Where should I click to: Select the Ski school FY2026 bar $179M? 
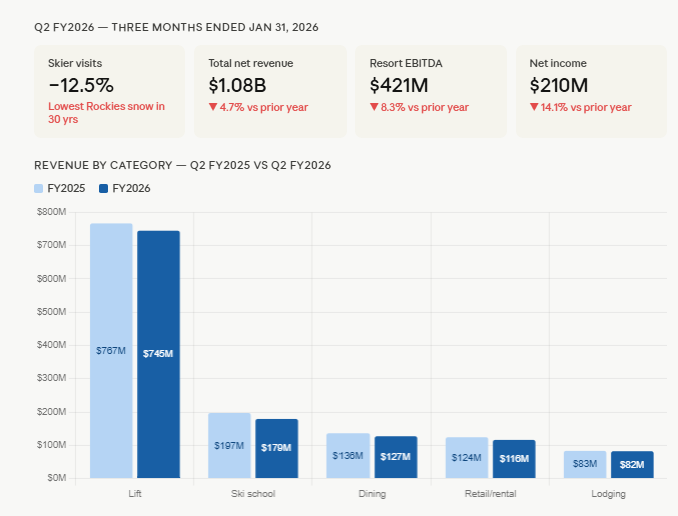pos(277,449)
